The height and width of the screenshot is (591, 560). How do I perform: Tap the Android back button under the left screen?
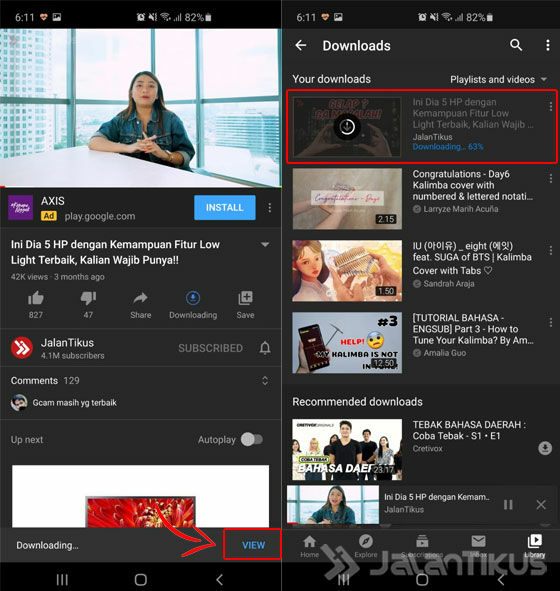point(219,579)
